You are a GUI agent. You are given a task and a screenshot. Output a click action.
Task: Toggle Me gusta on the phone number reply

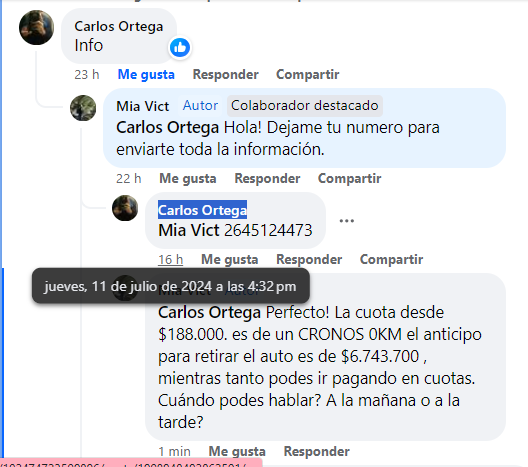click(230, 260)
